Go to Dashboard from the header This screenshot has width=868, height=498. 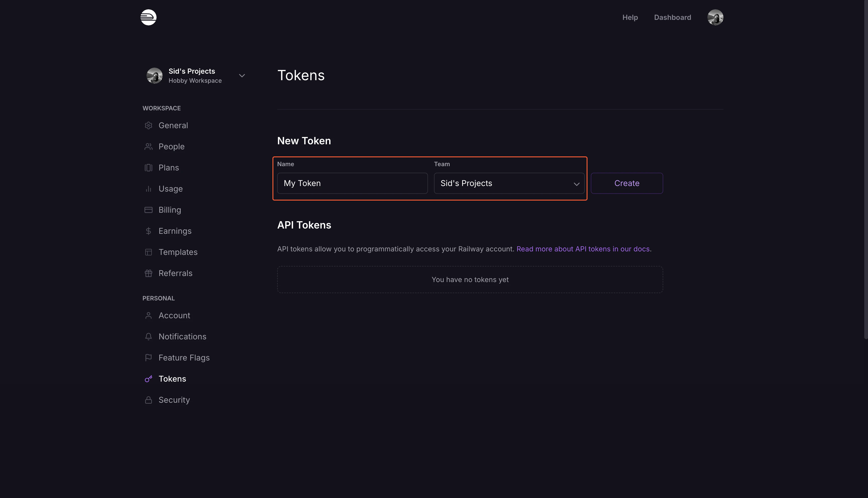point(672,17)
